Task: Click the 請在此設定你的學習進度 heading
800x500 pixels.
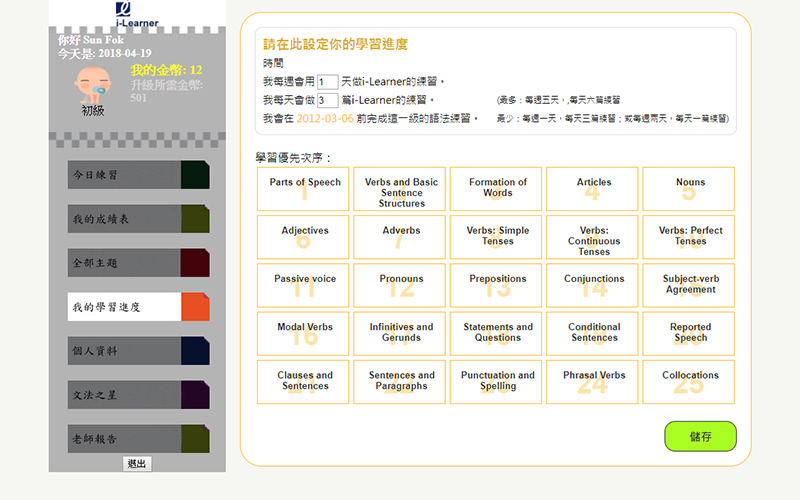Action: click(335, 44)
